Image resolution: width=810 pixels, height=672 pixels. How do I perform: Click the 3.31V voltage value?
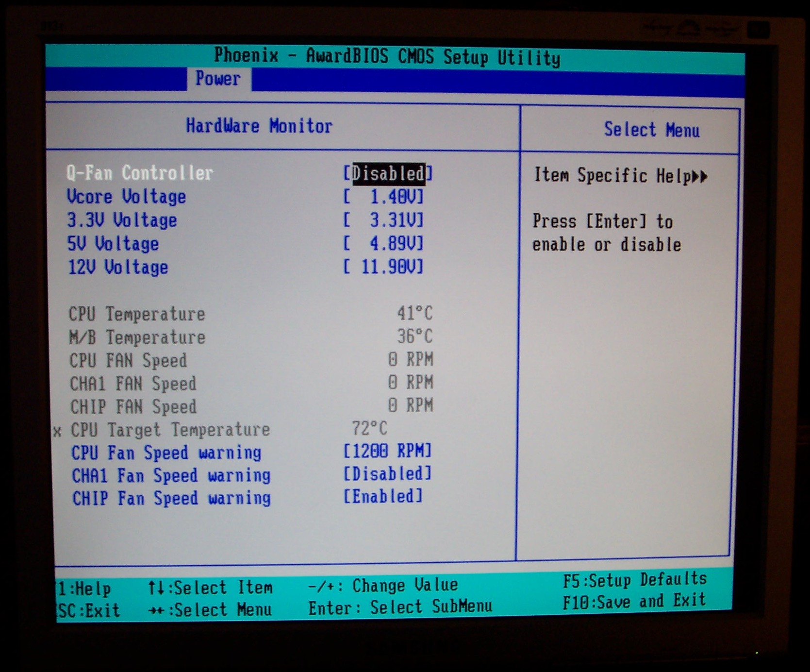coord(383,220)
